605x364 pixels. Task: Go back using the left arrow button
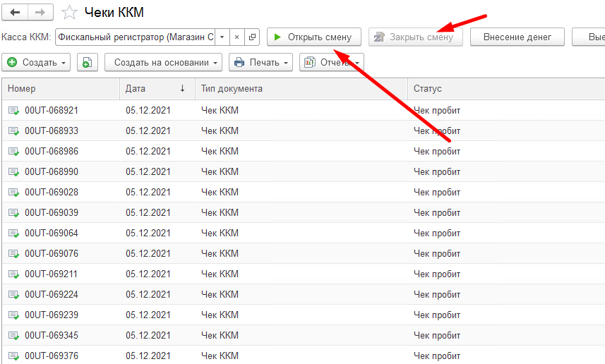point(15,12)
